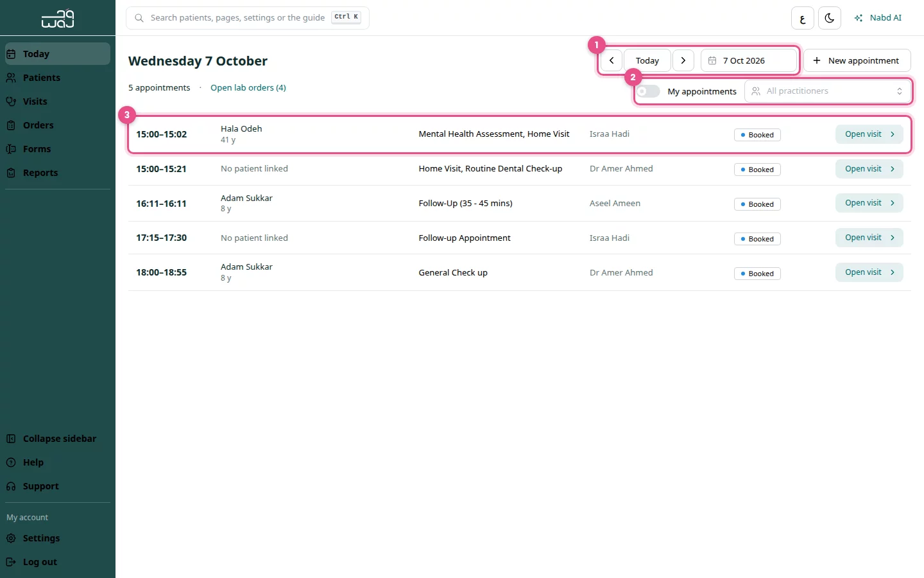Image resolution: width=924 pixels, height=578 pixels.
Task: Collapse the sidebar
Action: [58, 439]
